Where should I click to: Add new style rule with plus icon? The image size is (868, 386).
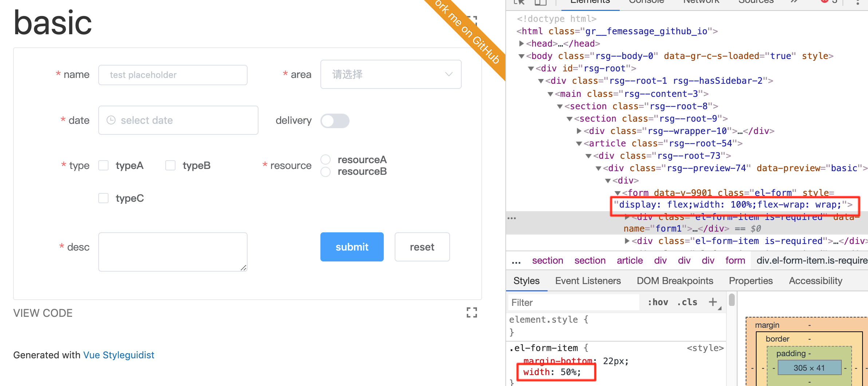pyautogui.click(x=713, y=302)
